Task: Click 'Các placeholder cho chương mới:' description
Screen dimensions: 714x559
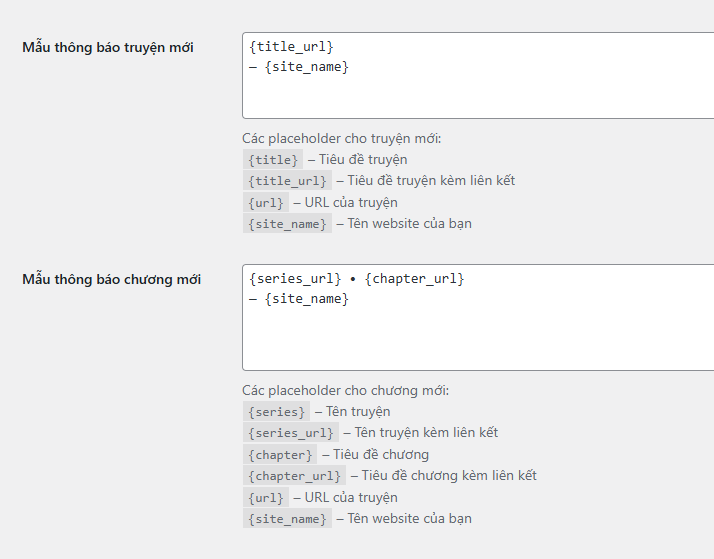Action: point(345,391)
